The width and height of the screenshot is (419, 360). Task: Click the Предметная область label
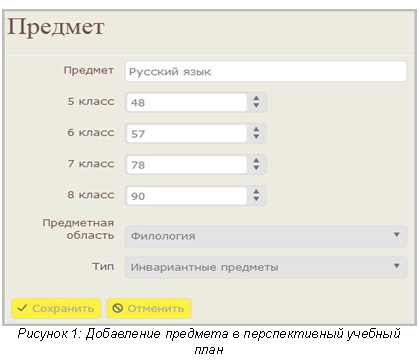pos(78,229)
